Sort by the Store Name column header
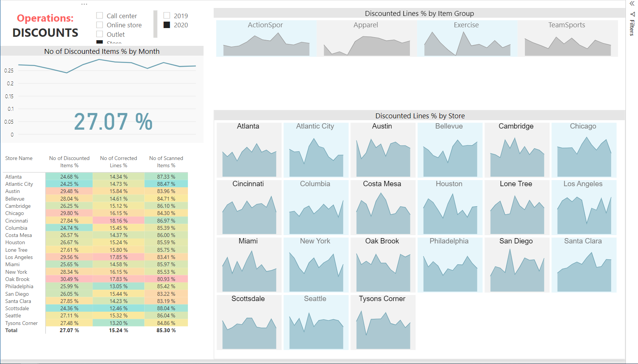Image resolution: width=638 pixels, height=364 pixels. coord(19,158)
